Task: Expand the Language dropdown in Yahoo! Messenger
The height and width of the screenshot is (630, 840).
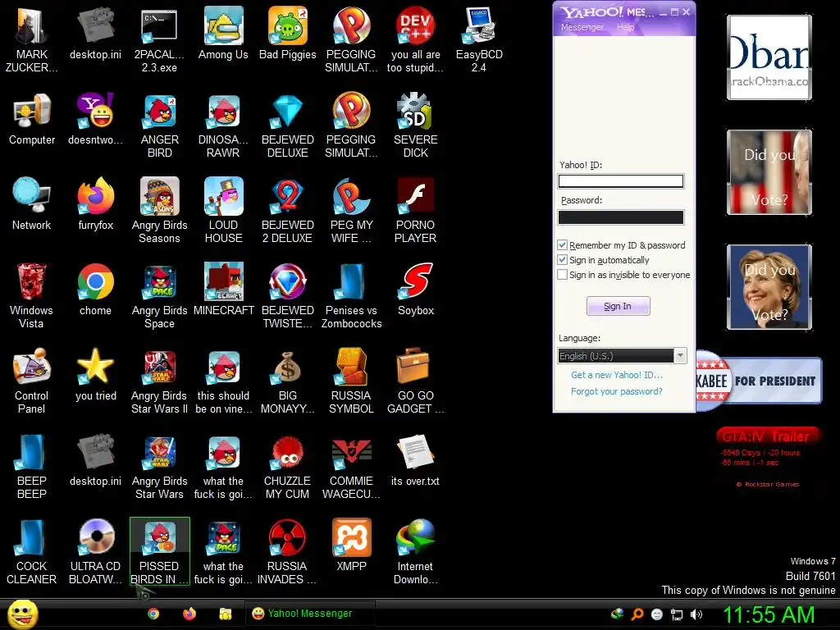Action: click(x=680, y=356)
